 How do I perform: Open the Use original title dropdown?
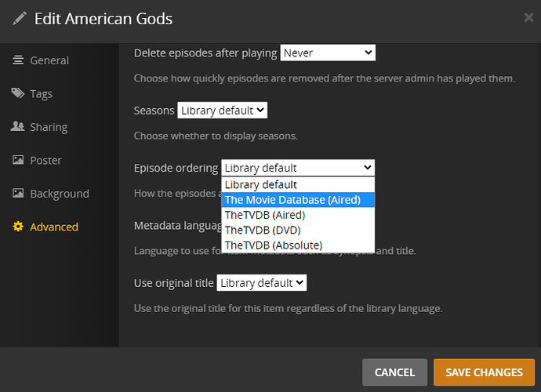coord(262,282)
